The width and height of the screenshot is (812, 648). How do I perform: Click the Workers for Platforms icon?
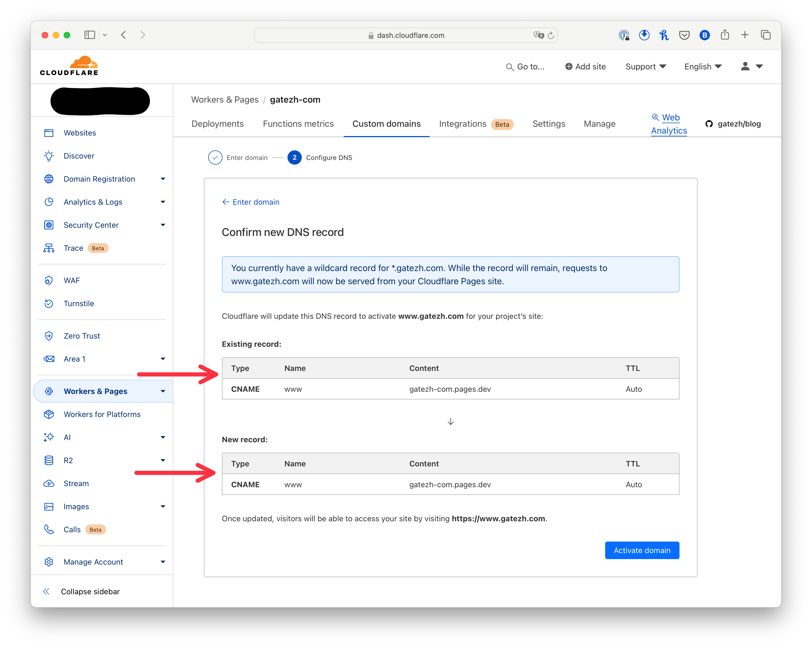[x=49, y=415]
